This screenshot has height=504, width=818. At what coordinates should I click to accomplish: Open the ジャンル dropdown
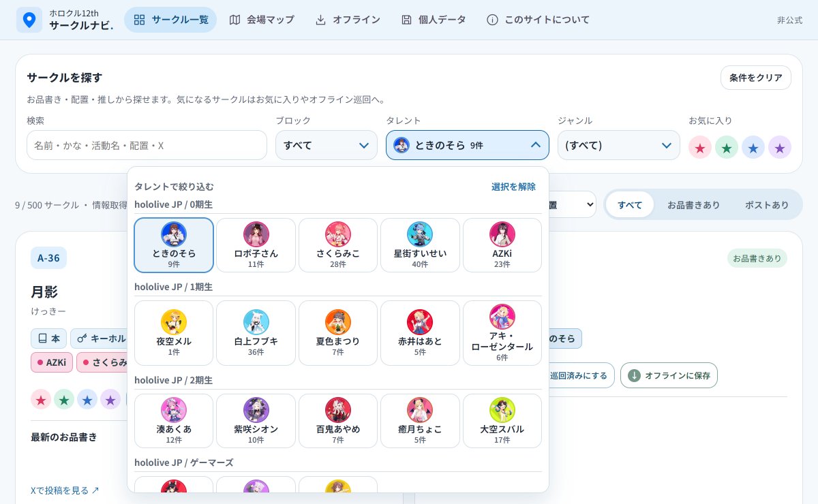tap(619, 145)
